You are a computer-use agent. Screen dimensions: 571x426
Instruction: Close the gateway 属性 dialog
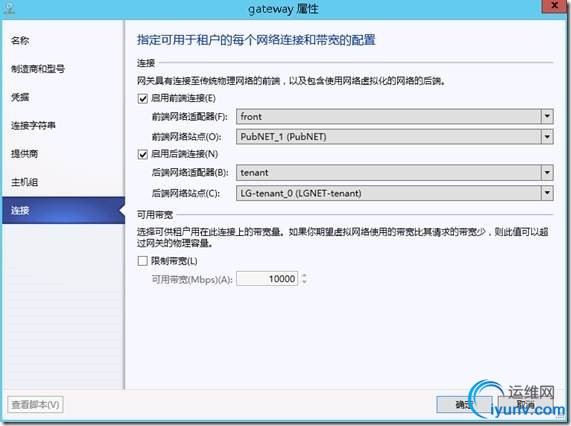pyautogui.click(x=555, y=6)
